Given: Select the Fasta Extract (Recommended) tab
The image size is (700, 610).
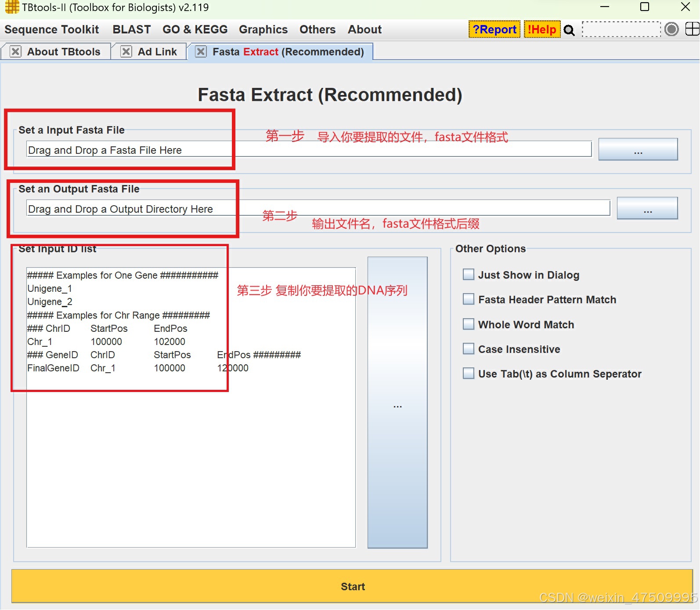Looking at the screenshot, I should [x=288, y=52].
